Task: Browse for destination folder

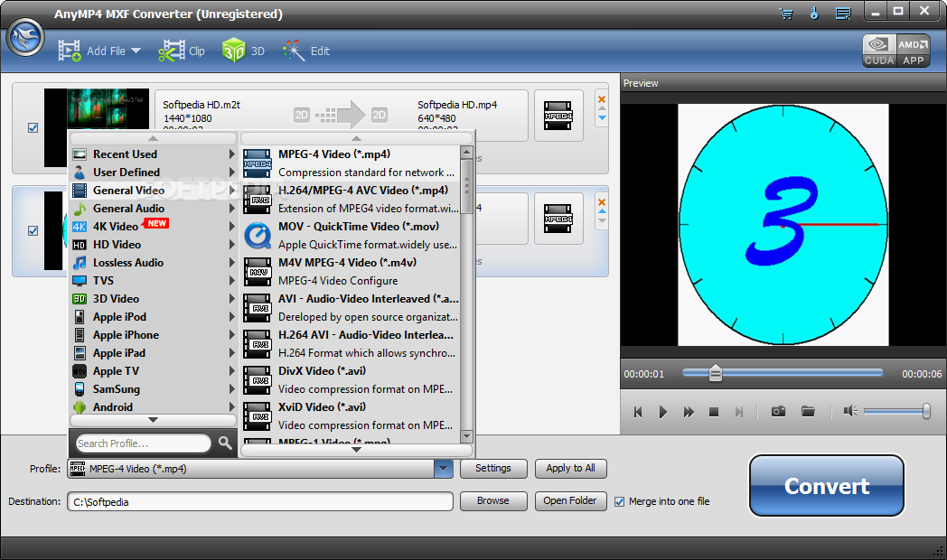Action: (492, 501)
